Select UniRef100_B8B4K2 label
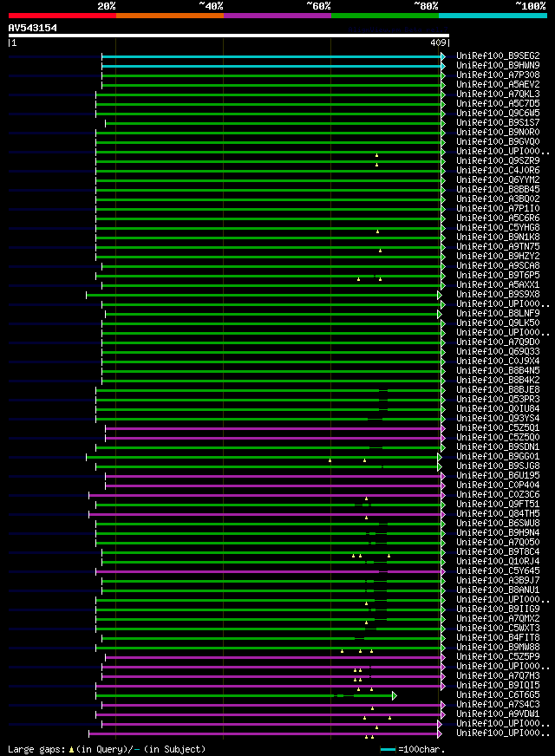 pos(498,380)
